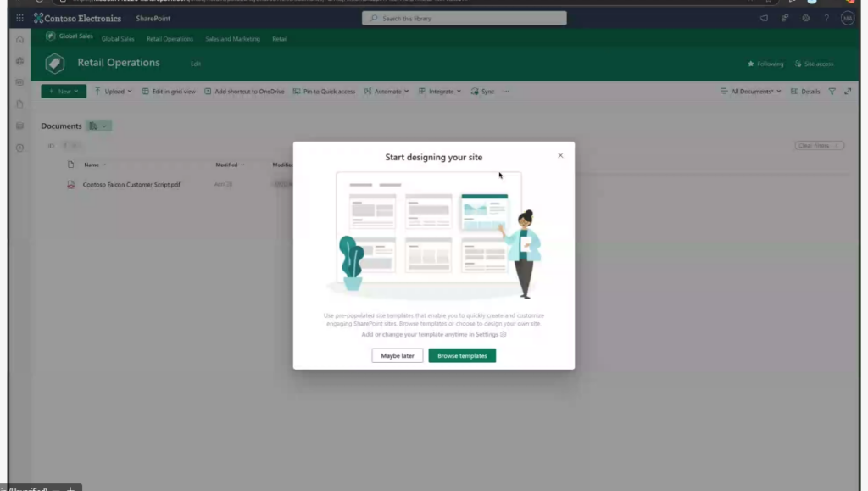Focus the Search this library box
Screen dimensions: 868x491
click(464, 19)
